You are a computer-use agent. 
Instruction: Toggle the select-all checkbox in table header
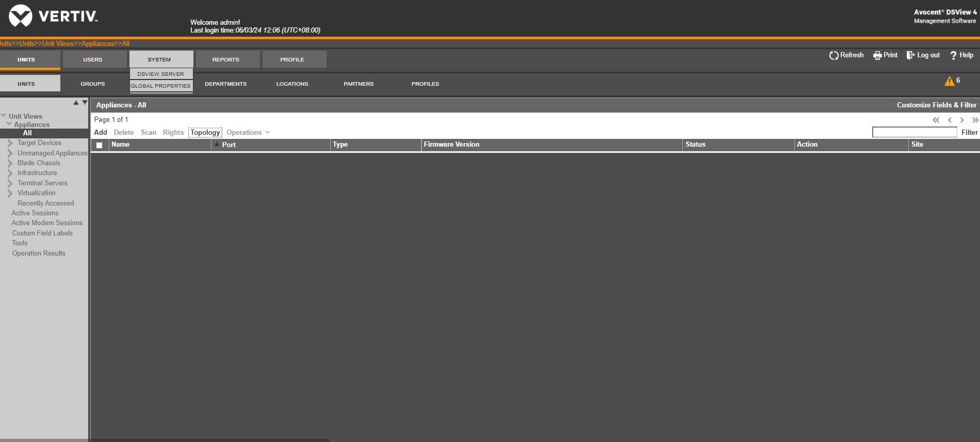(x=99, y=145)
